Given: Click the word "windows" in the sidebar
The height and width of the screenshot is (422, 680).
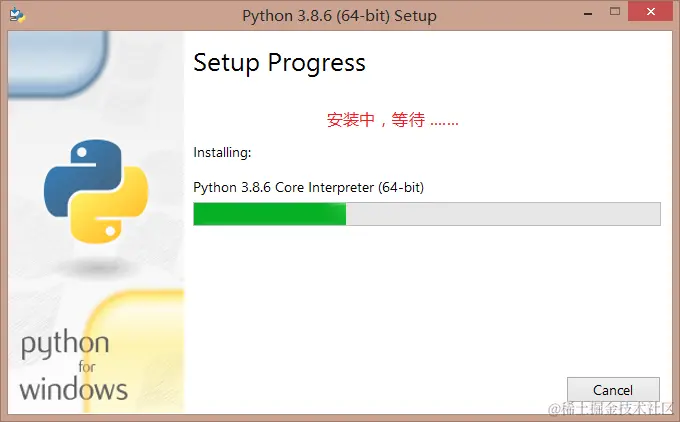Looking at the screenshot, I should (x=73, y=388).
